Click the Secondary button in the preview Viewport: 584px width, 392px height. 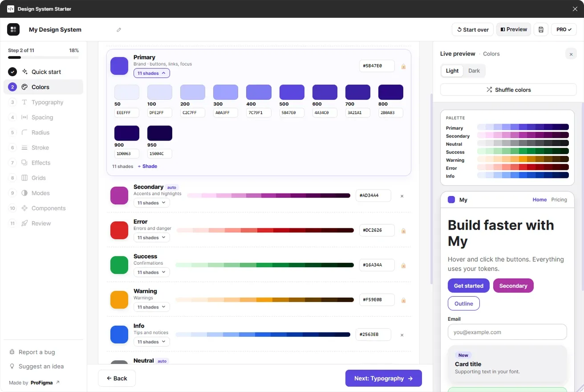(513, 286)
